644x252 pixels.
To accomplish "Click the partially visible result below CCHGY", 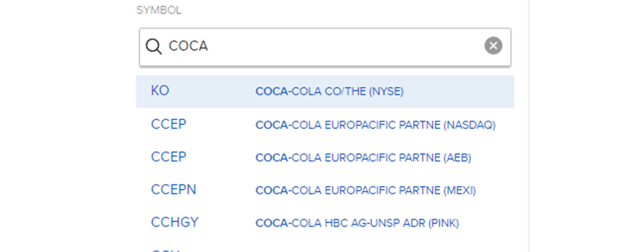I will click(x=164, y=248).
